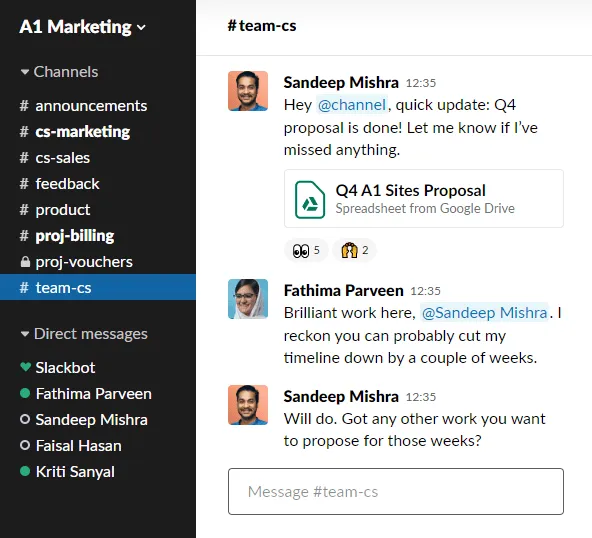Click Faisal Hasan's away status circle
This screenshot has height=538, width=592.
(25, 446)
